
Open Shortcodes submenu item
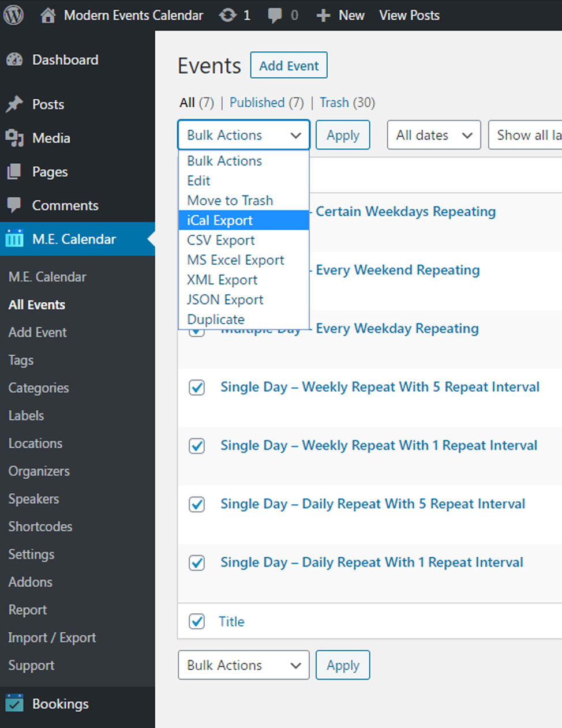(x=40, y=527)
